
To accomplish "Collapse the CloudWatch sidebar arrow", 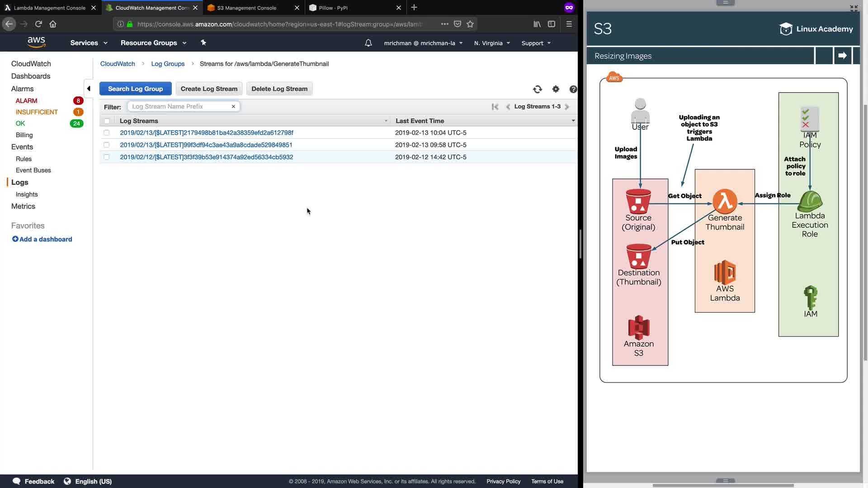I will click(x=89, y=89).
